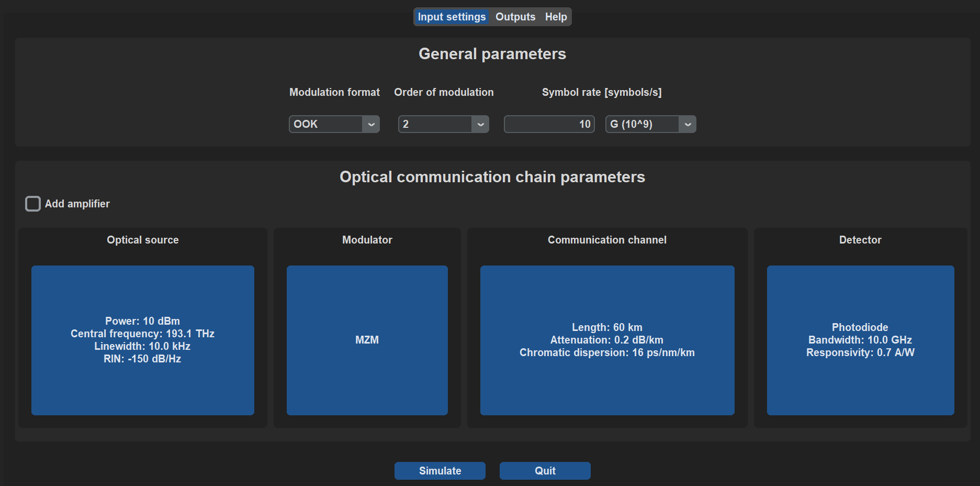This screenshot has width=980, height=486.
Task: Open the MZM modulator block
Action: tap(367, 340)
